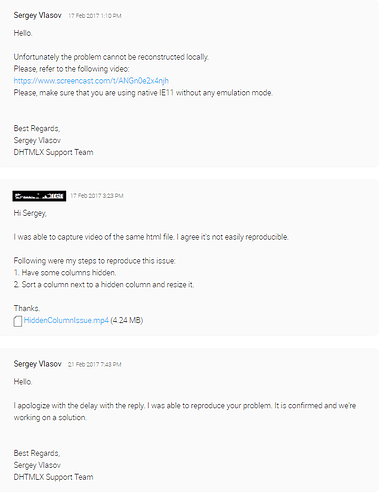Click 'DHTMLX Support Team' in first message signature
Viewport: 382px width, 500px height.
(53, 152)
